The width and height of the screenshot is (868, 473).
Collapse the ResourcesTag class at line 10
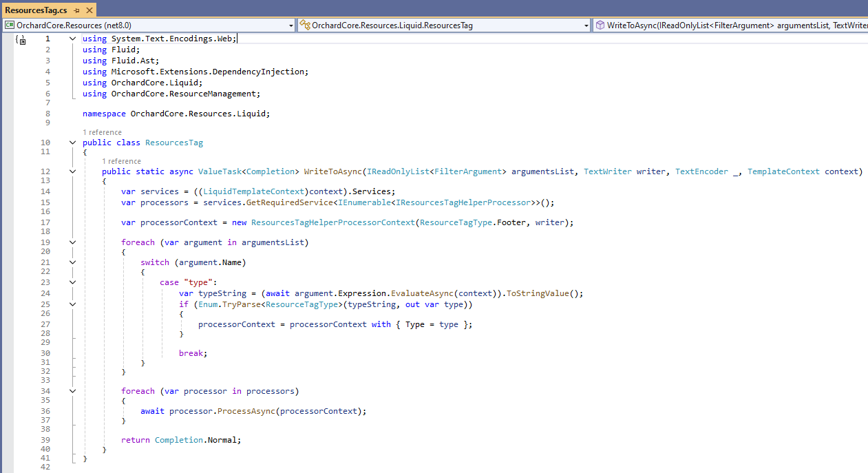click(x=72, y=143)
